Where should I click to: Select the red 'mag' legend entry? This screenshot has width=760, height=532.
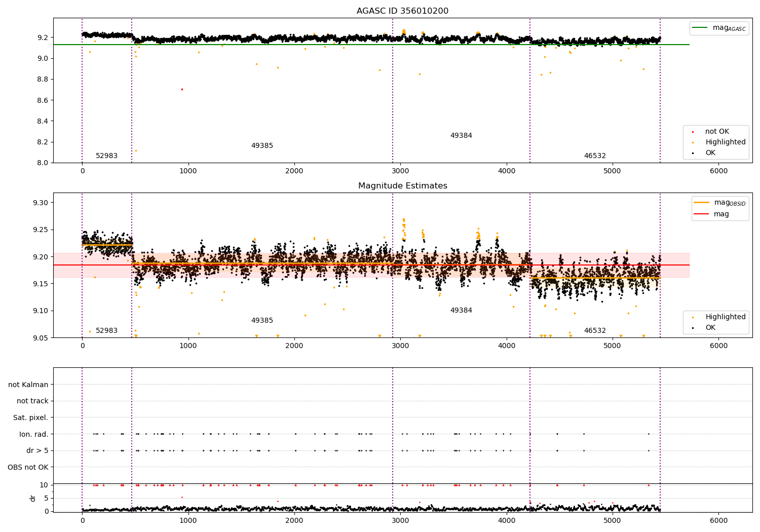(x=711, y=214)
